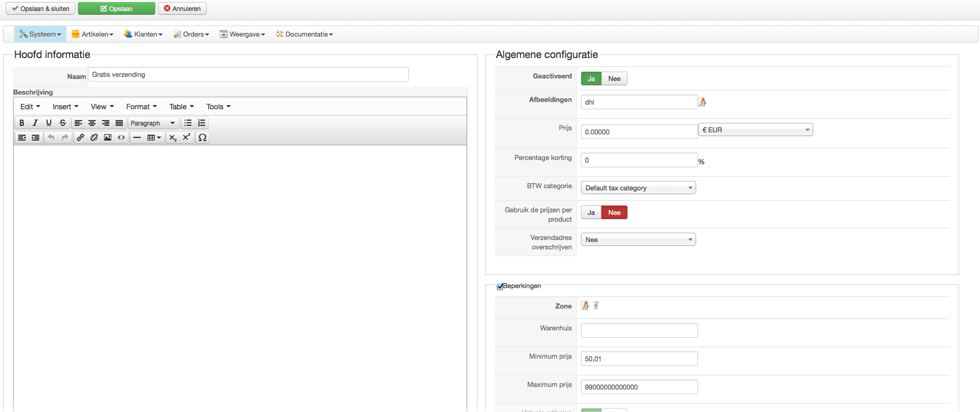
Task: Click the insert image editor icon
Action: coord(108,138)
